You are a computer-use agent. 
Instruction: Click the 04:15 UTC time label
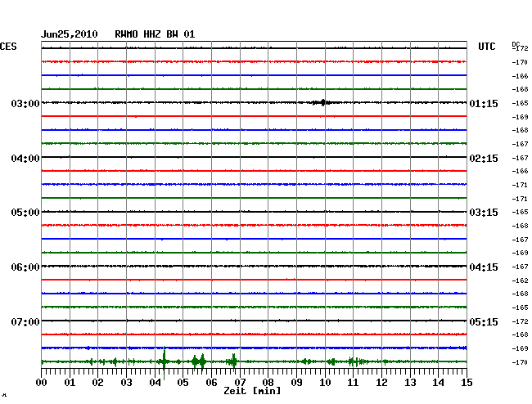(484, 267)
